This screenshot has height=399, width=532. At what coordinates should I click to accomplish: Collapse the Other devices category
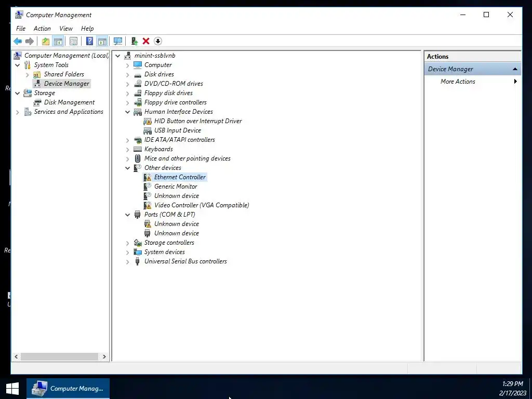[x=128, y=168]
